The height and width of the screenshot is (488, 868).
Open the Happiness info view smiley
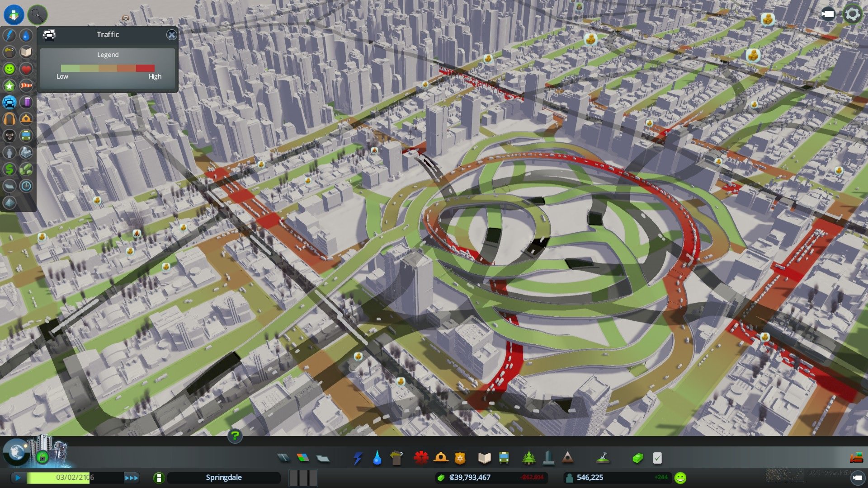click(x=9, y=69)
